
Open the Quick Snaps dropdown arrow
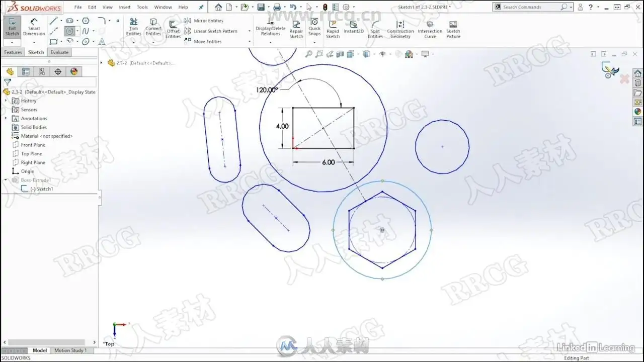pos(314,42)
